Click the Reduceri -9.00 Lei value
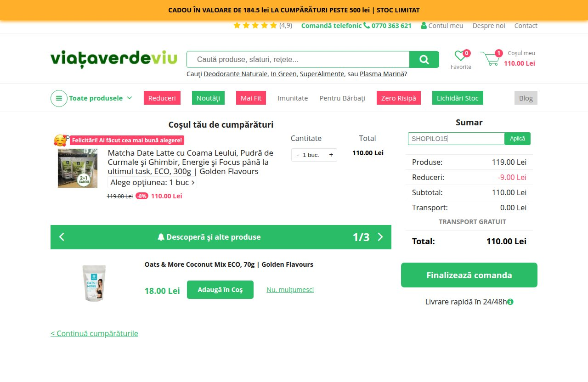Screen dimensions: 588x382 click(512, 177)
